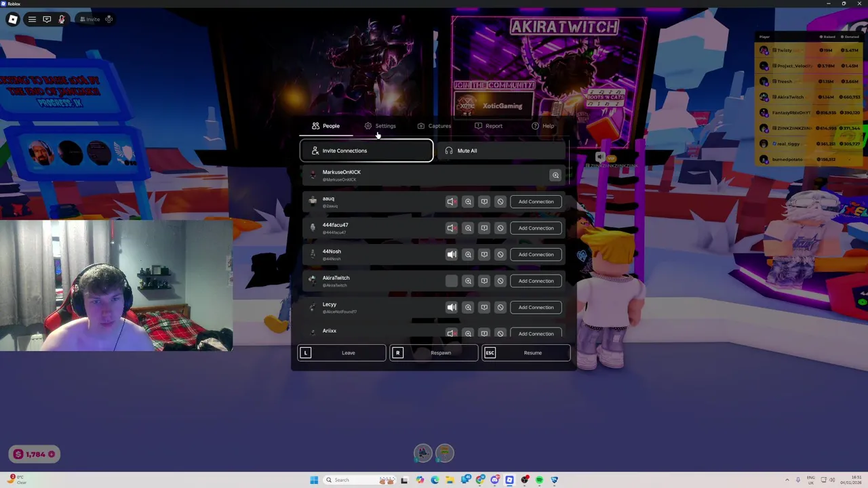Click the Respawn button
This screenshot has width=868, height=488.
tap(434, 352)
